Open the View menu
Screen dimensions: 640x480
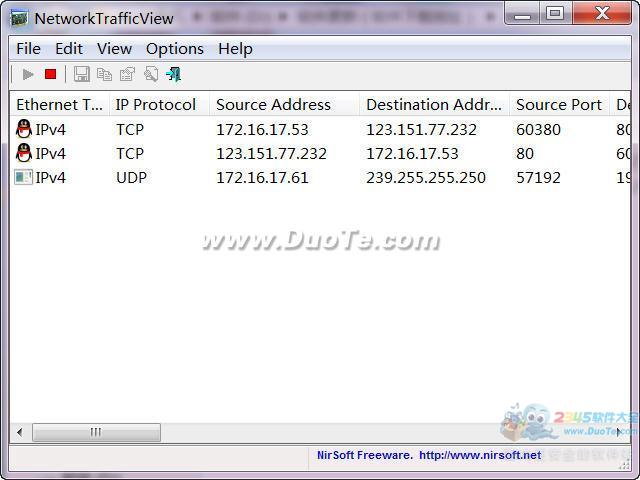coord(114,49)
